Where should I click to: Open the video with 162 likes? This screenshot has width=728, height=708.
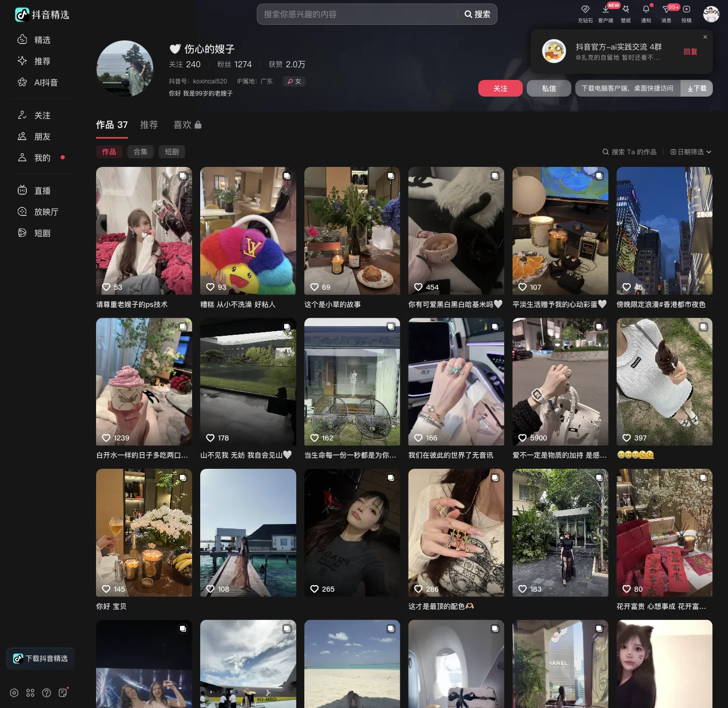click(352, 382)
